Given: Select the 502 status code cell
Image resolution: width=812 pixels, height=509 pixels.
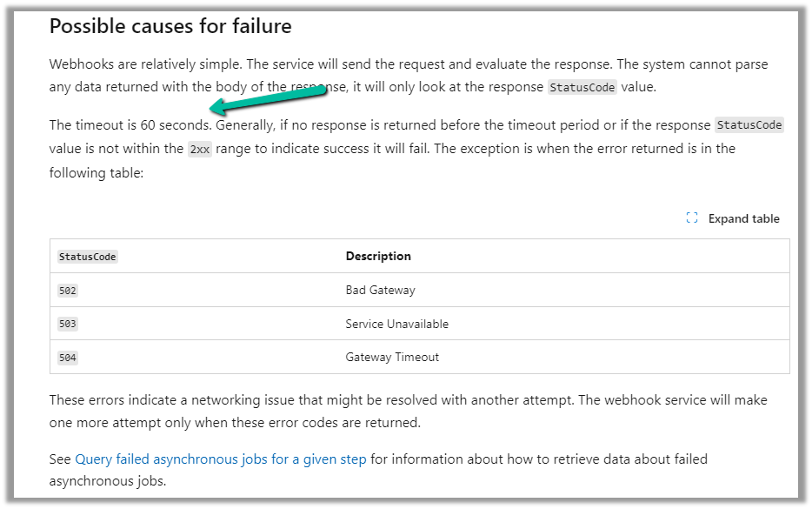Looking at the screenshot, I should pyautogui.click(x=68, y=291).
